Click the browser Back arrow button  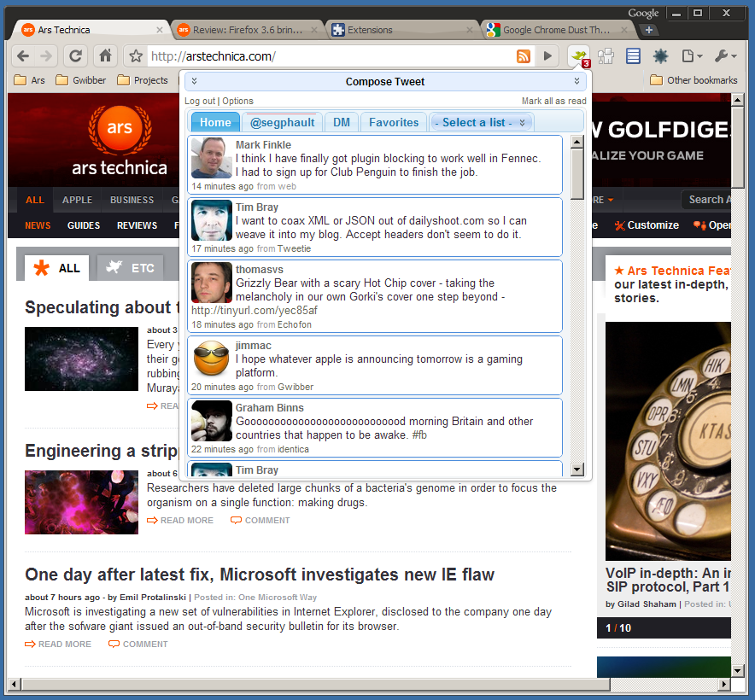(x=23, y=56)
